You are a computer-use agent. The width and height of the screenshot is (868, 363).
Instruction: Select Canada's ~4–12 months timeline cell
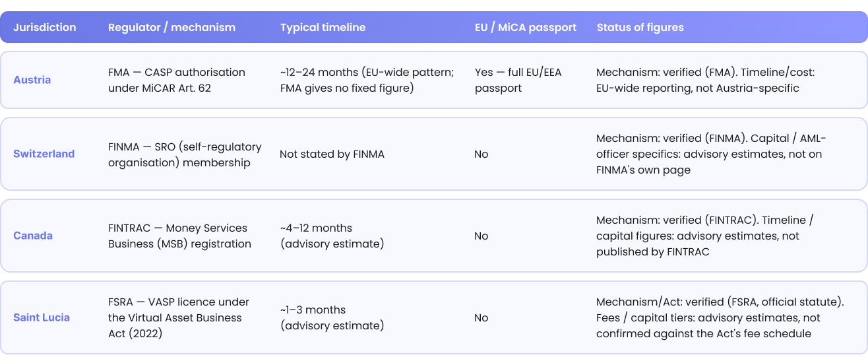tap(332, 236)
